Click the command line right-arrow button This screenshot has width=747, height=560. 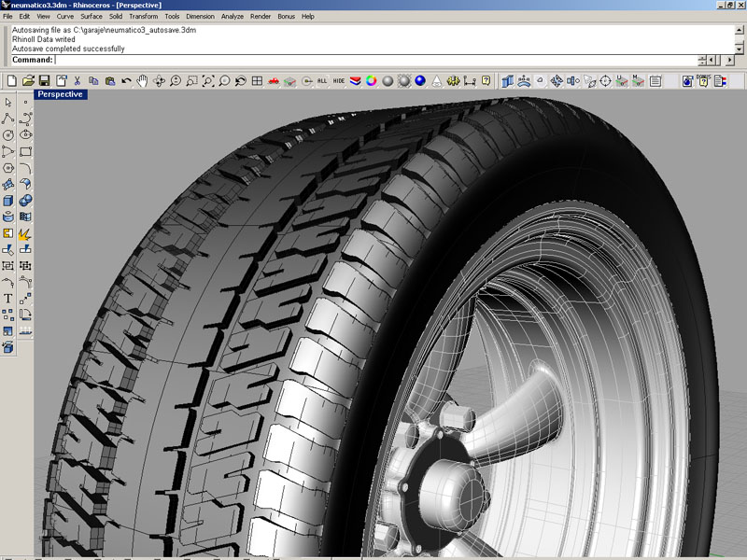tap(730, 61)
